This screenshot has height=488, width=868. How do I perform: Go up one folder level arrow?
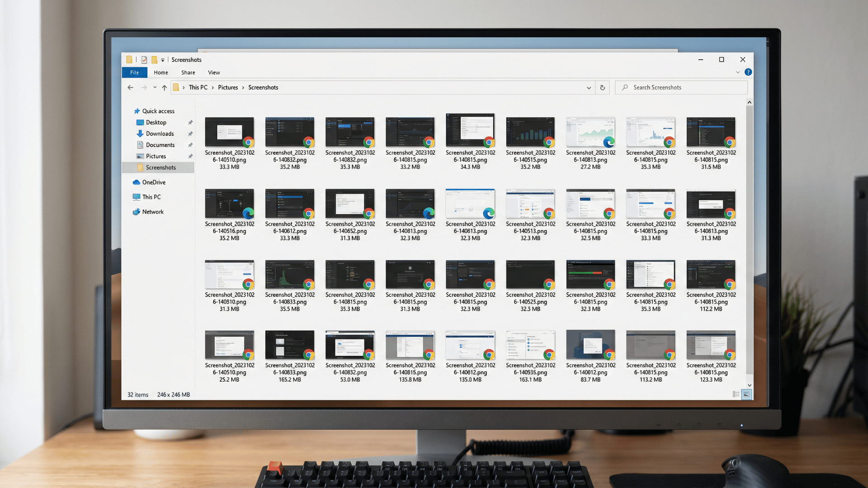(164, 88)
